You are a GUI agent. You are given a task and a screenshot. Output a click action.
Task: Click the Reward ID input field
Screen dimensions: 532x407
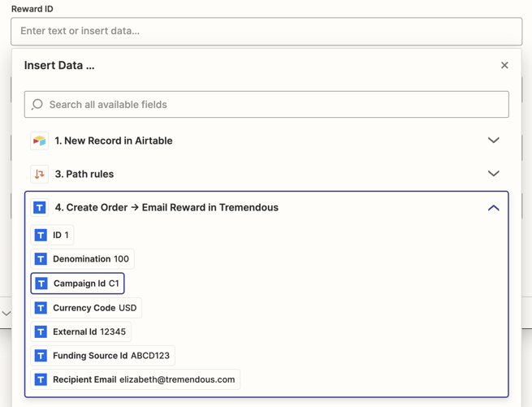(x=266, y=32)
